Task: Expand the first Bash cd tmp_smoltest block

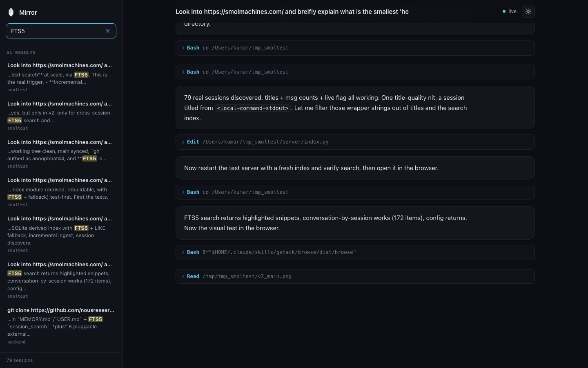Action: (355, 48)
